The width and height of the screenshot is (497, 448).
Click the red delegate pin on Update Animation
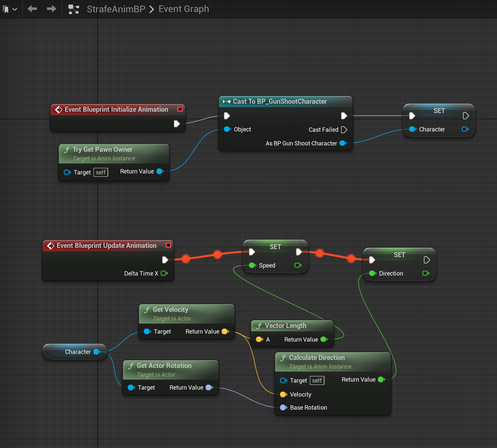[168, 245]
